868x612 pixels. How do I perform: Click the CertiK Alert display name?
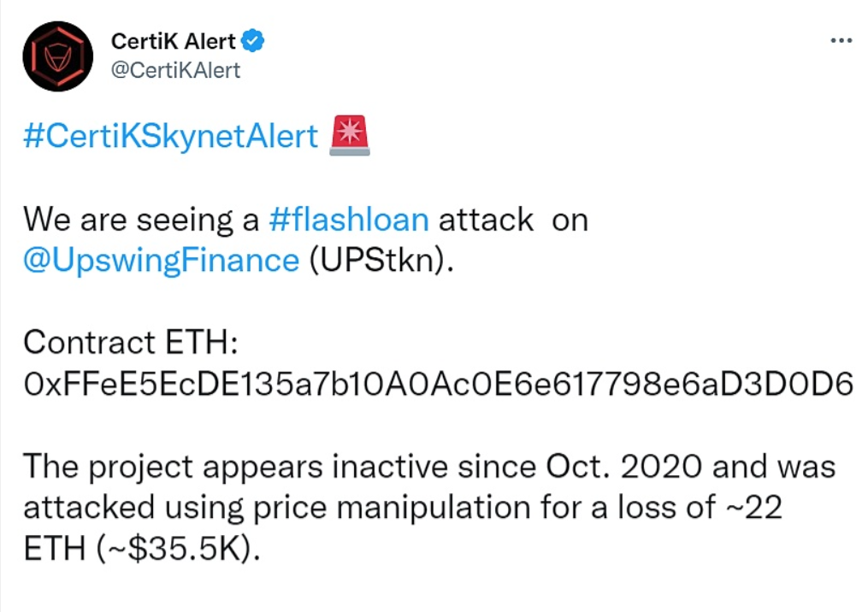[x=174, y=41]
